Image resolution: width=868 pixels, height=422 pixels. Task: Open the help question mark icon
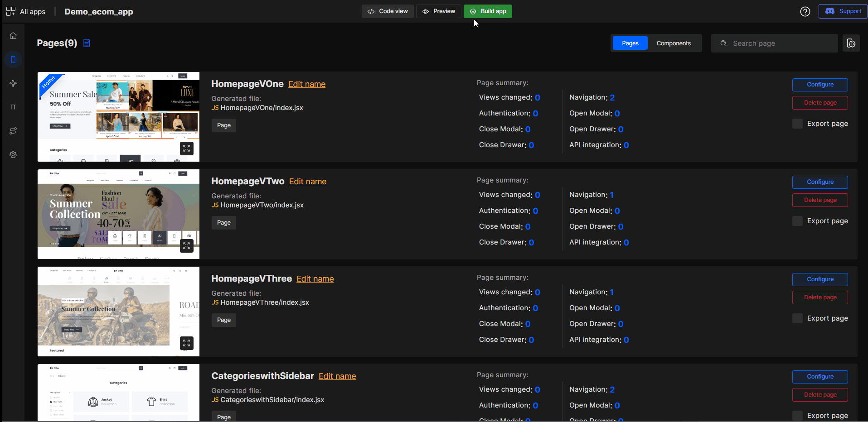point(805,11)
